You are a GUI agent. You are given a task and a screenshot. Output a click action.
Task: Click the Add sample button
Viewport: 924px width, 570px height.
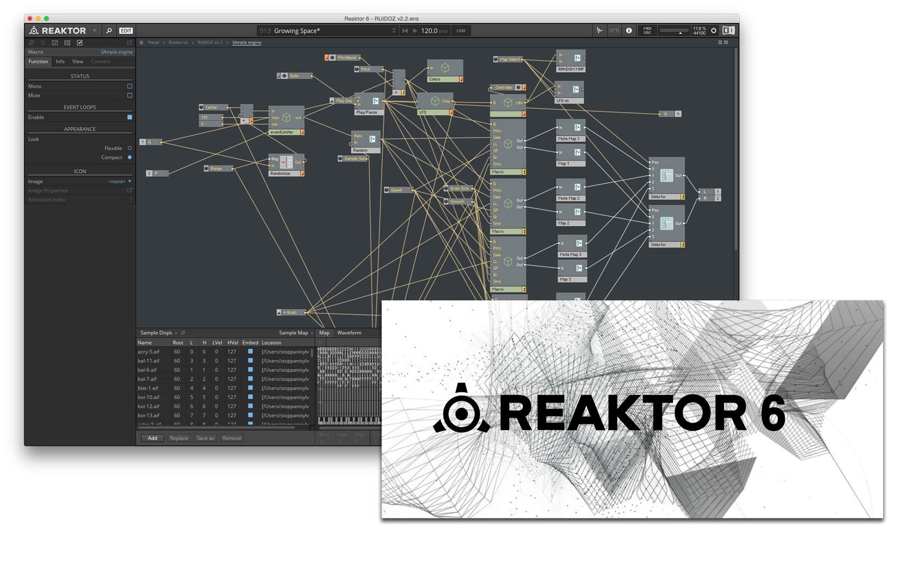pos(152,438)
